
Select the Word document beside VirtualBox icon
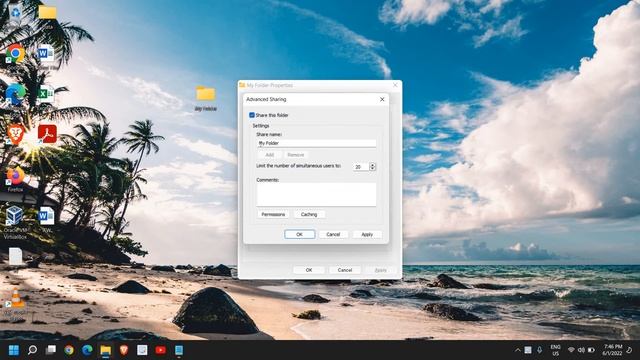coord(46,219)
